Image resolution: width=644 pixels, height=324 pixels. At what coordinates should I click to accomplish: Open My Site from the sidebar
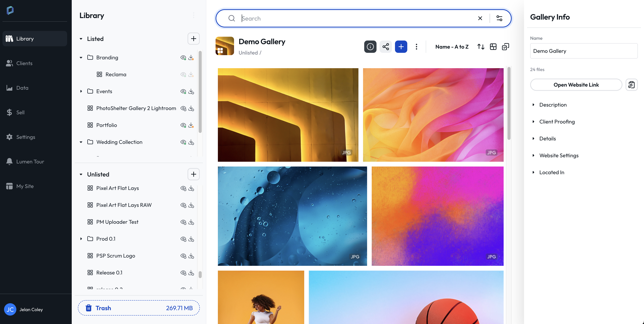35,186
